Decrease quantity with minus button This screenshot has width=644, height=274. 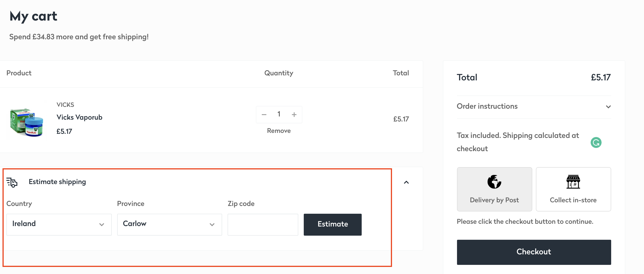[x=264, y=115]
